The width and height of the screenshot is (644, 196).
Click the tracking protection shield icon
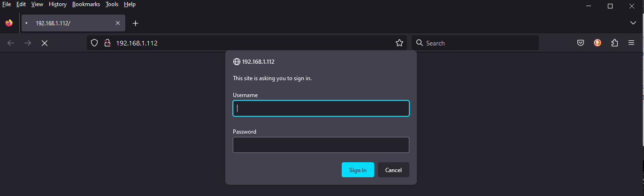94,43
